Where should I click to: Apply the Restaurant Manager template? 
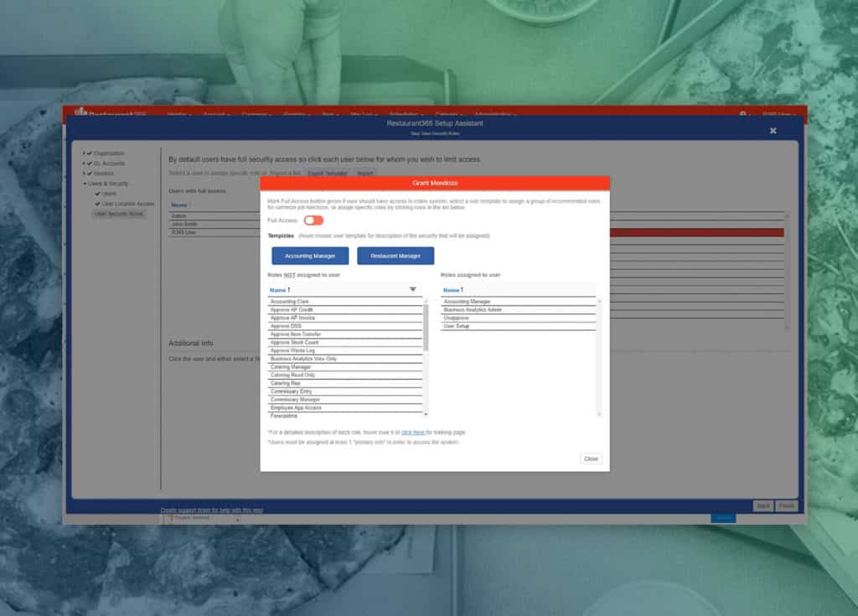coord(395,256)
